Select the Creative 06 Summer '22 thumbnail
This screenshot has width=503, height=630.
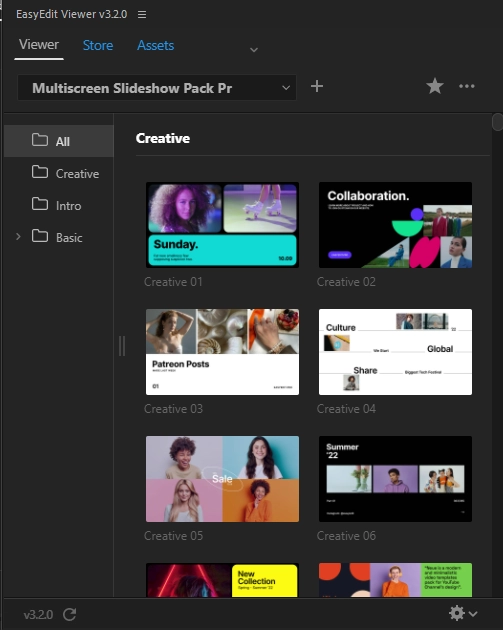[x=395, y=479]
